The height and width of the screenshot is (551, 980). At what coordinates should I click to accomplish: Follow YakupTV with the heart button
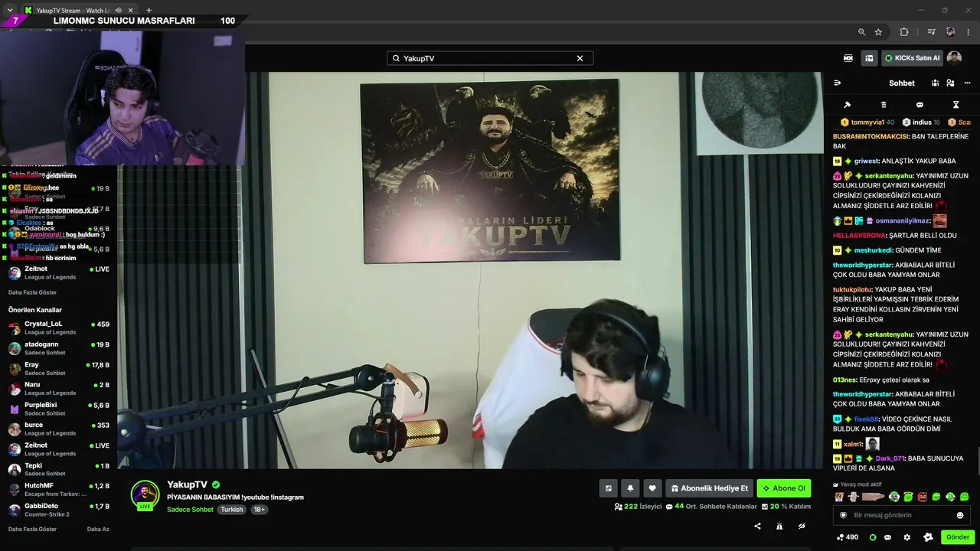point(652,488)
